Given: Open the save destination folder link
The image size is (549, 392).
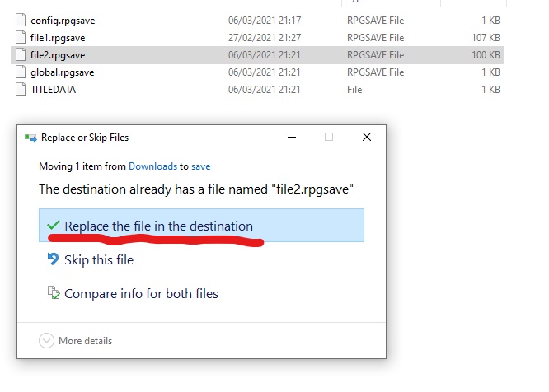Looking at the screenshot, I should 200,166.
